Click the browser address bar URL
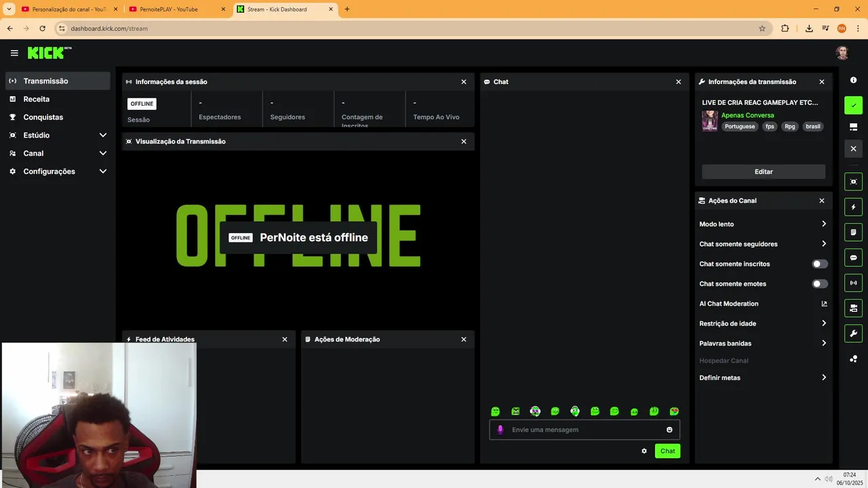Screen dimensions: 868x488 pyautogui.click(x=109, y=28)
